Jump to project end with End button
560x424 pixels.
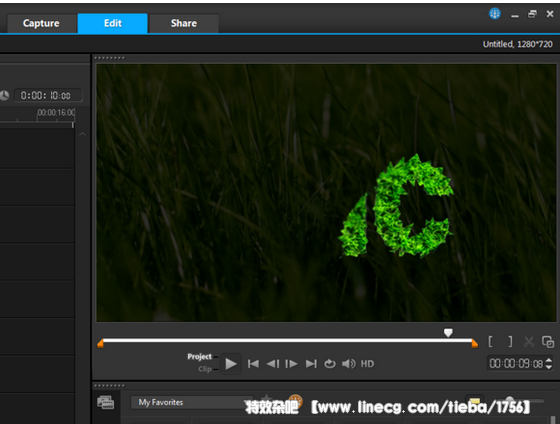[311, 364]
